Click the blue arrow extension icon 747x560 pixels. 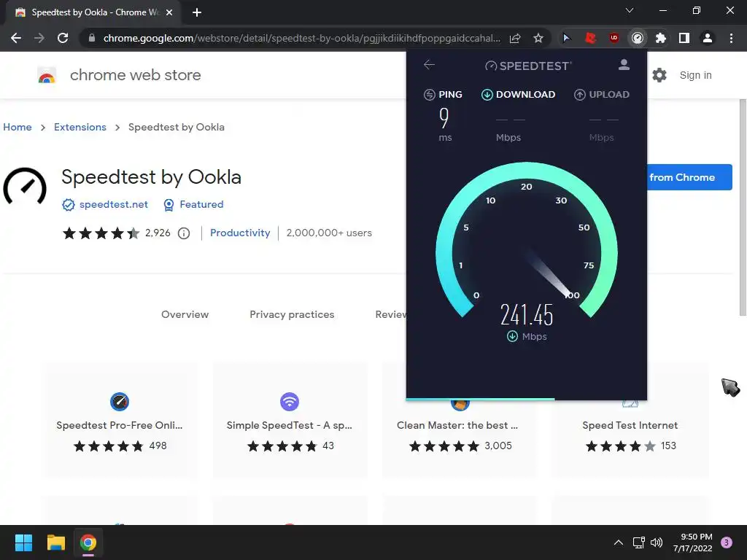pyautogui.click(x=566, y=38)
